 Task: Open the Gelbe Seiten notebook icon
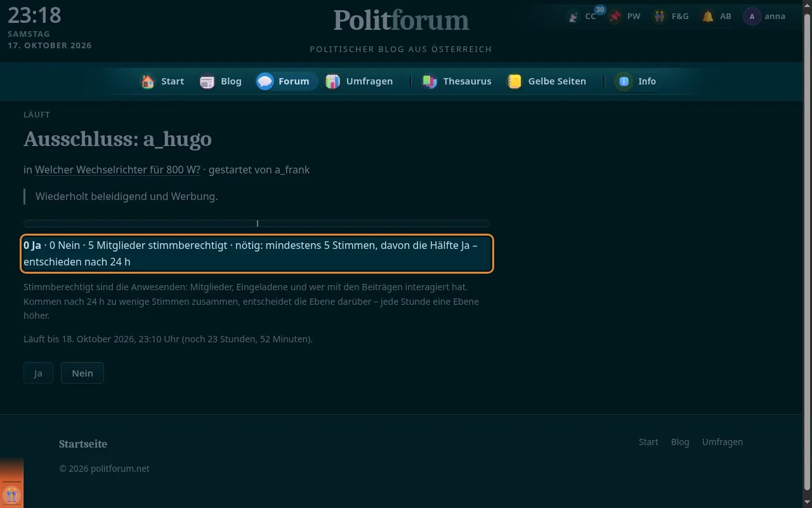[514, 81]
